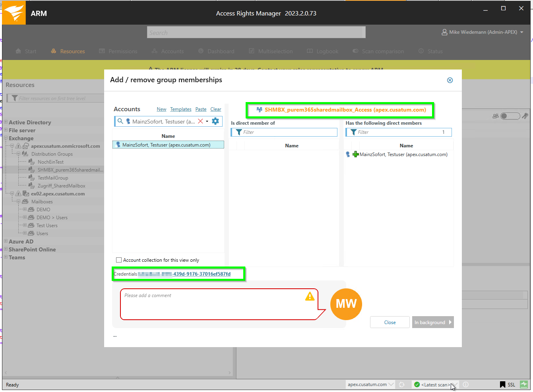Open the Scan comparison tab

click(378, 51)
